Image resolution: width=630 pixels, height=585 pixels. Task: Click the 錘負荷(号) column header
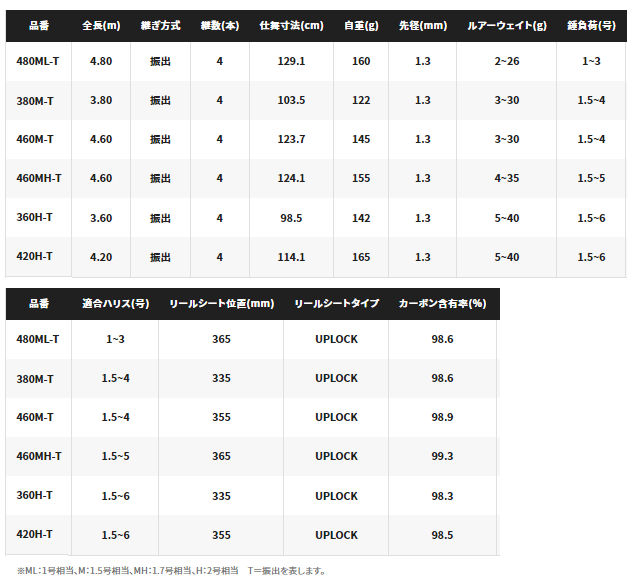(591, 26)
